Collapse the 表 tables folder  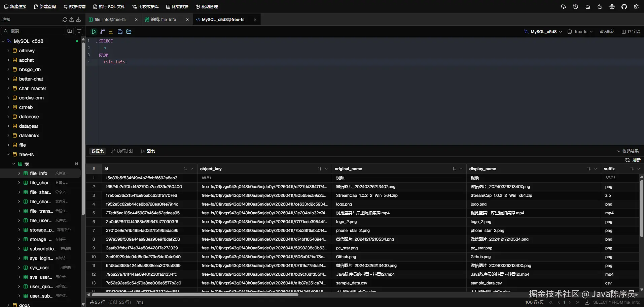click(x=14, y=164)
